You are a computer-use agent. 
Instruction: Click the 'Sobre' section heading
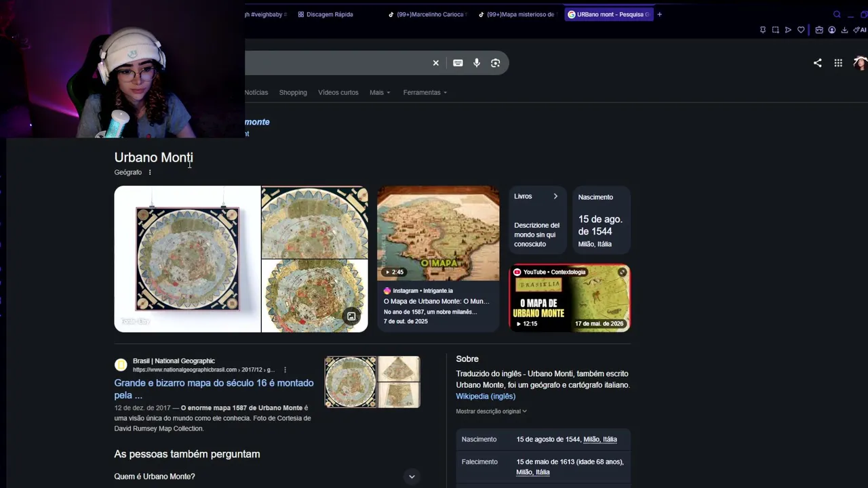click(x=467, y=359)
